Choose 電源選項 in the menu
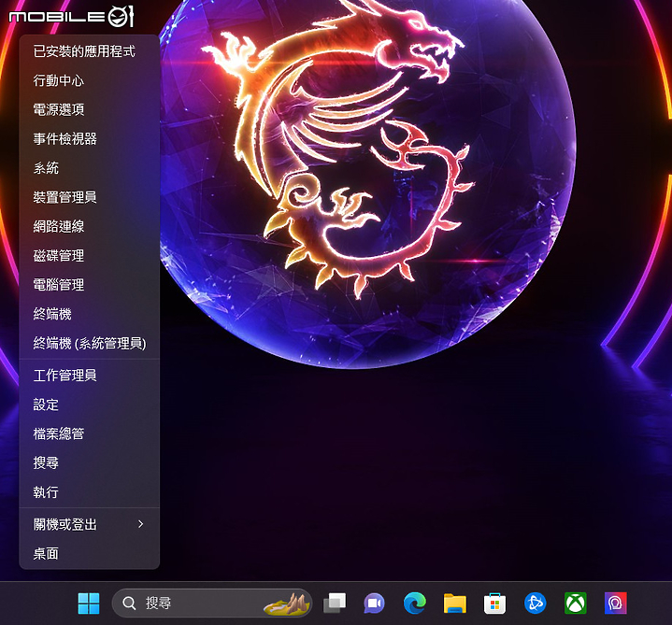 click(x=90, y=109)
